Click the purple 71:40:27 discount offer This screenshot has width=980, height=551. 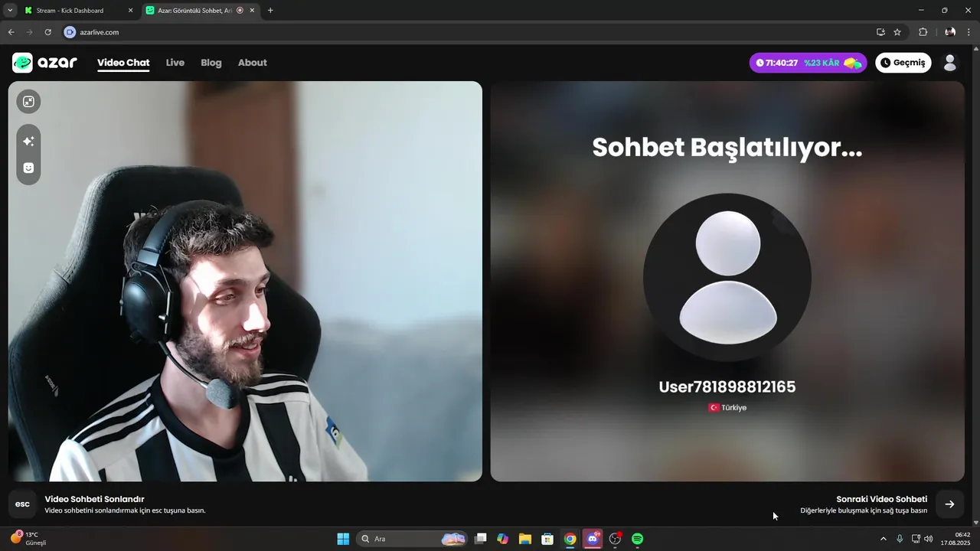(808, 63)
